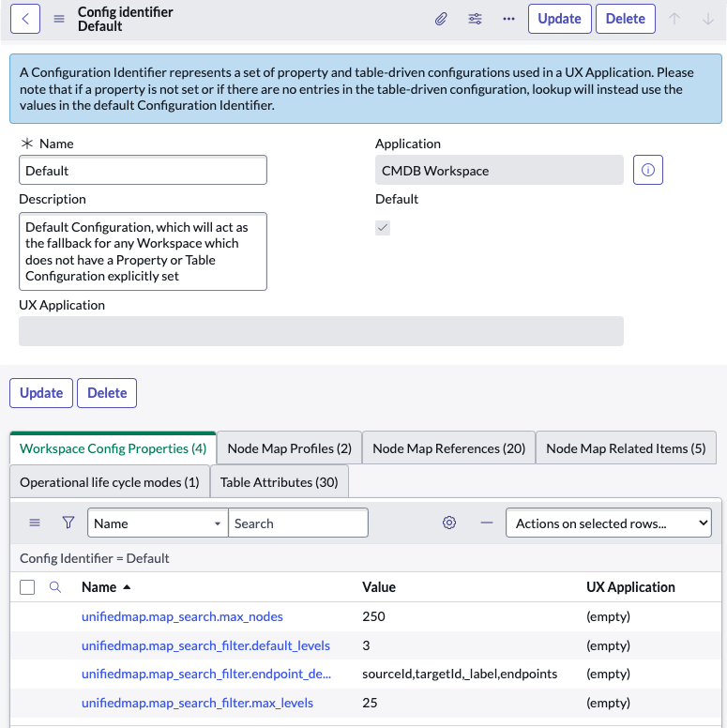Open list filter funnel icon
The height and width of the screenshot is (728, 727).
[68, 523]
